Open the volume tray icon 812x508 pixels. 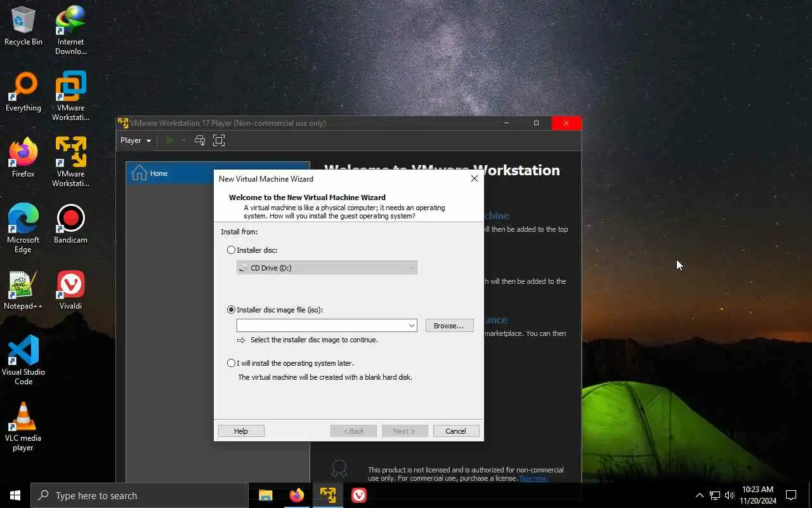click(730, 495)
